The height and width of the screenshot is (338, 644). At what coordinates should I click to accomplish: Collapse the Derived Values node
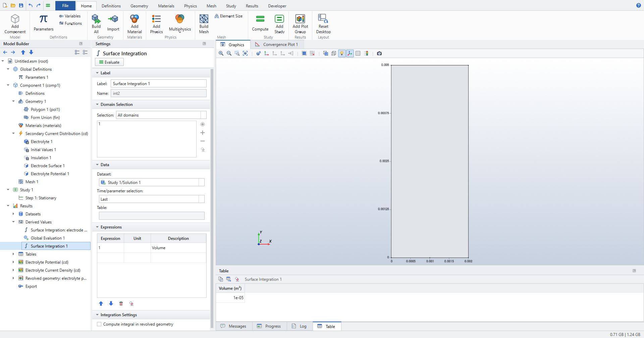pos(13,222)
